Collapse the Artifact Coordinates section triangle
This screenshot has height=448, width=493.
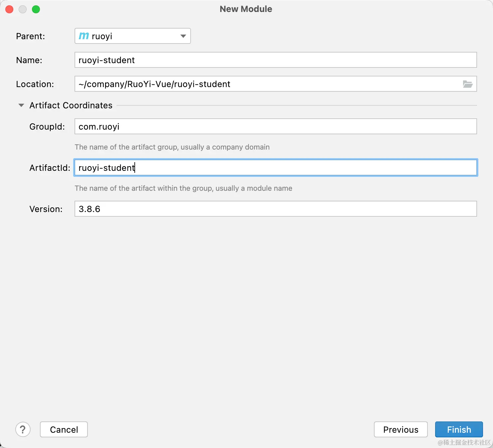point(21,105)
